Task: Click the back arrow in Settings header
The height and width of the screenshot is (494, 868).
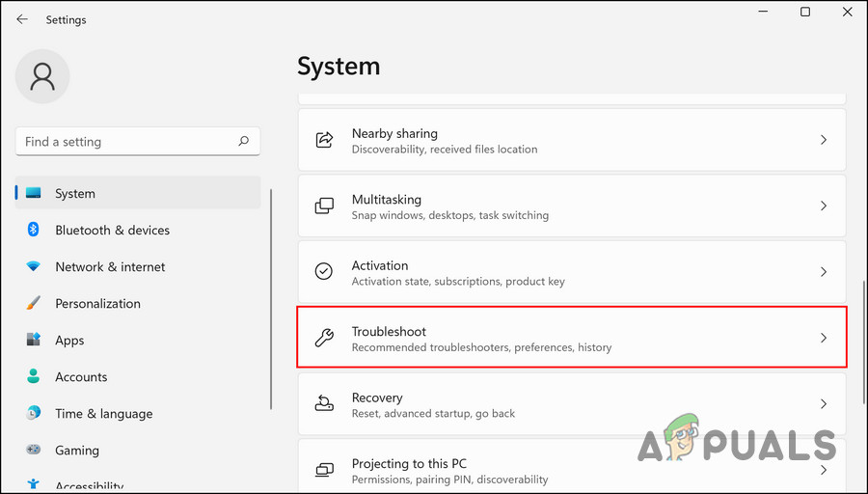Action: (22, 19)
